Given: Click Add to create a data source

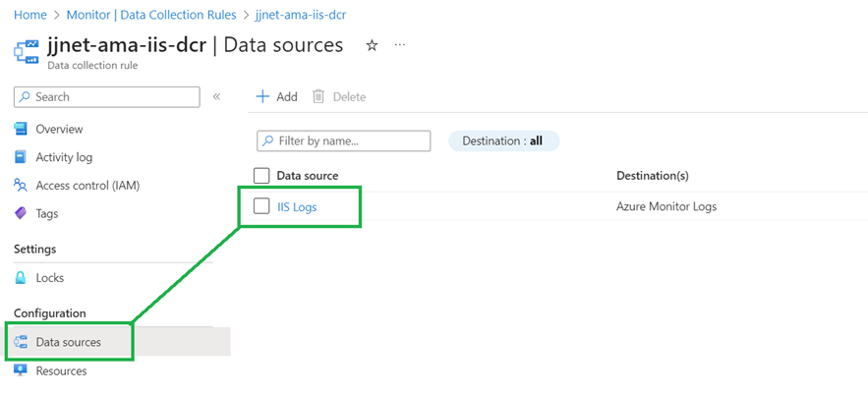Looking at the screenshot, I should 276,96.
